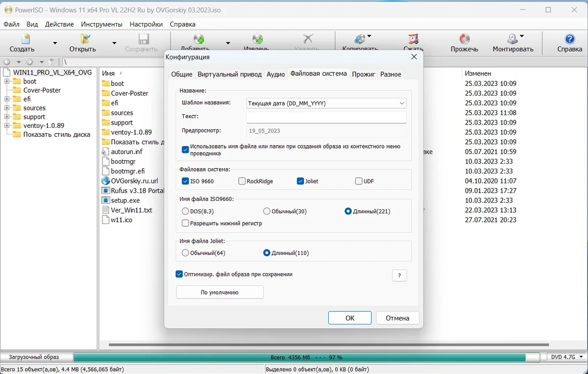Open the Открыть dropdown arrow
This screenshot has width=588, height=374.
pos(114,43)
